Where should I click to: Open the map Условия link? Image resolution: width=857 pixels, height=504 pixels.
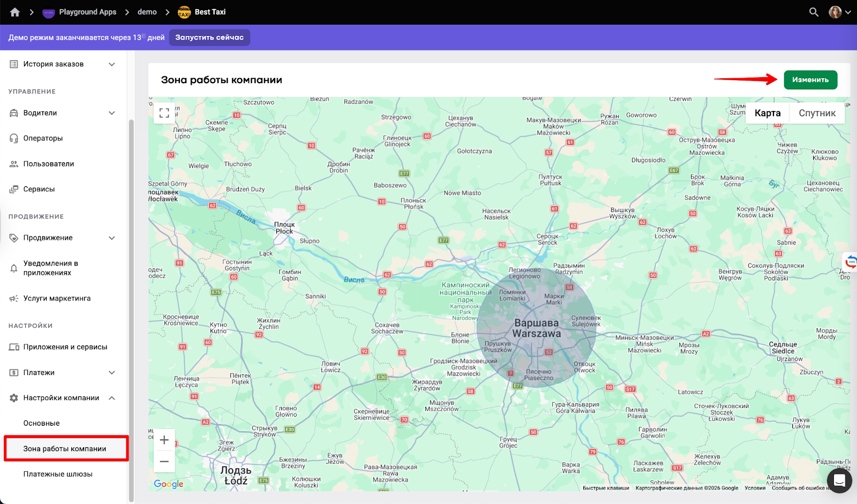coord(755,488)
